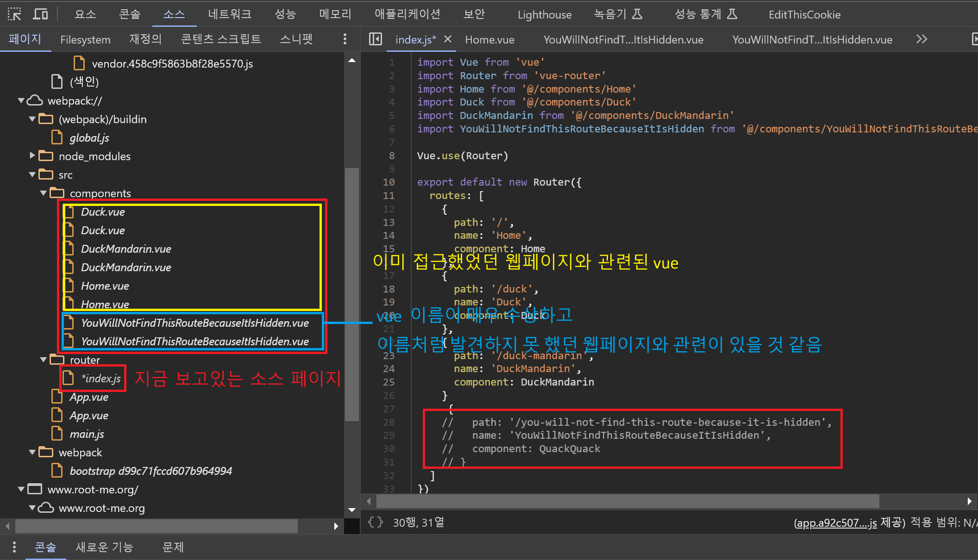Toggle the navigator sidebar panel icon
Screen dimensions: 978x560
click(x=375, y=39)
